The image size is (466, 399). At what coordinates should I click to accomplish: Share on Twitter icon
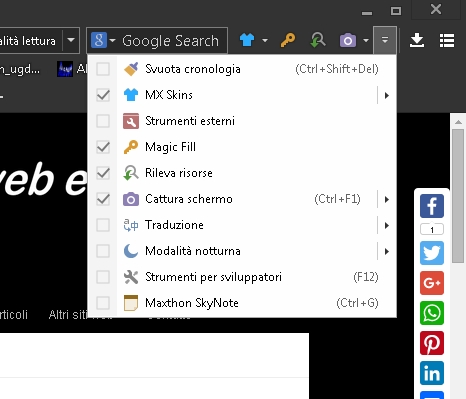(x=432, y=253)
